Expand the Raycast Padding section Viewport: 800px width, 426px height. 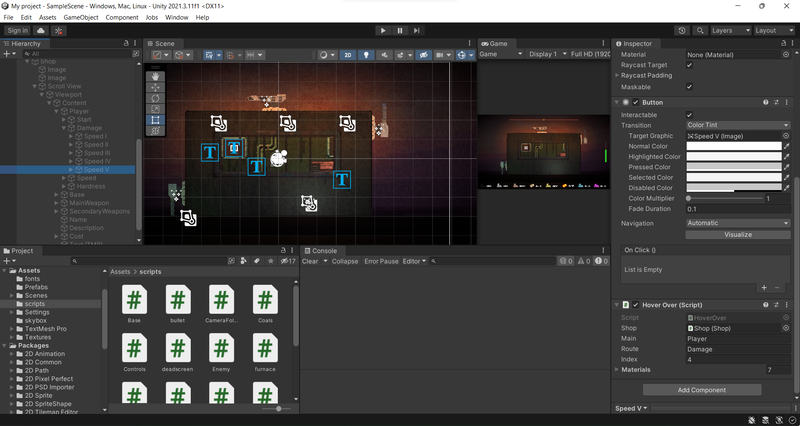click(617, 76)
